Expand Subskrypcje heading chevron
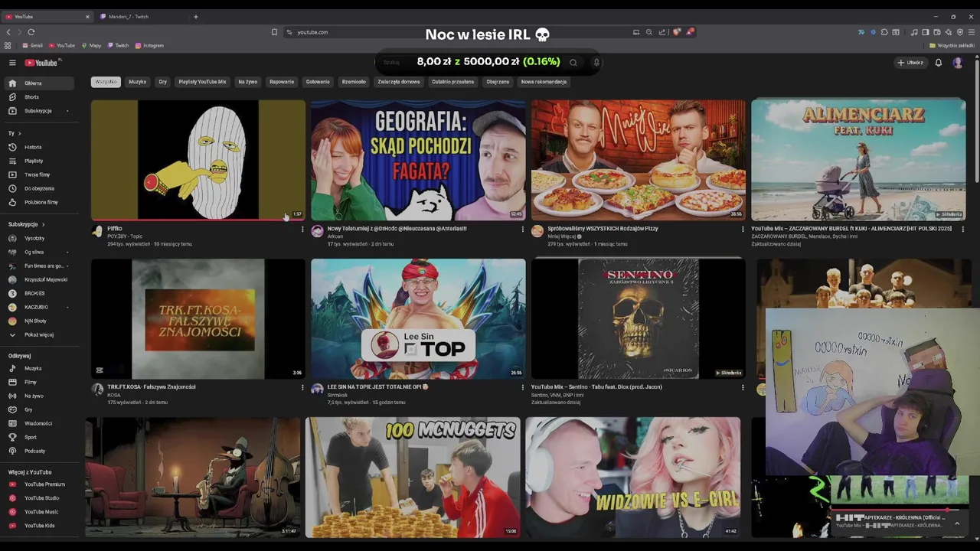 pyautogui.click(x=43, y=224)
